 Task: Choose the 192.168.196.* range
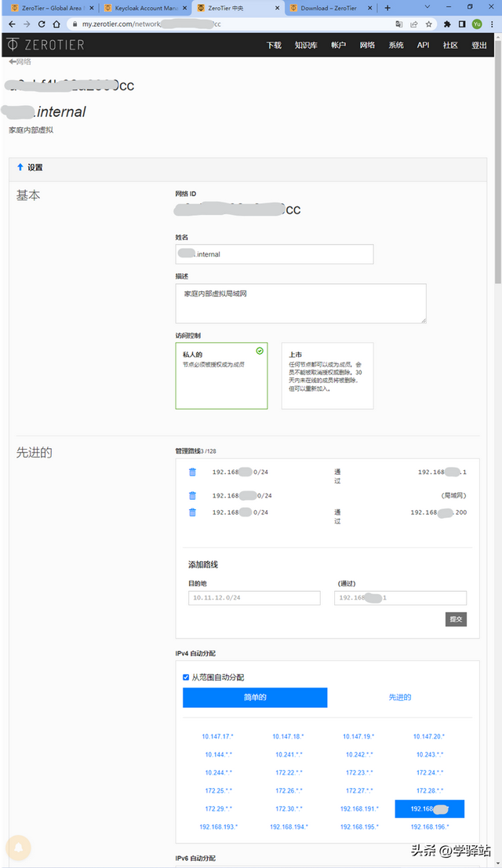pos(430,826)
